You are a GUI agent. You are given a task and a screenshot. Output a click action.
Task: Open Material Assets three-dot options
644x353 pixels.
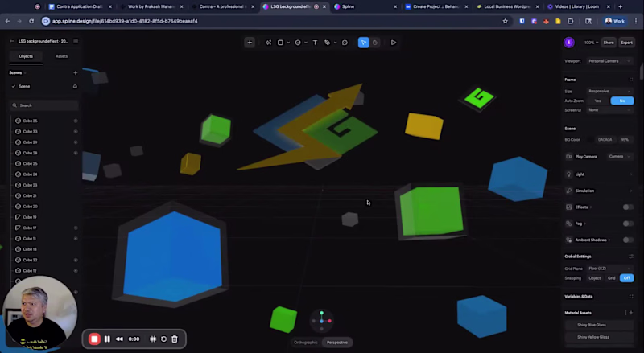click(x=626, y=313)
